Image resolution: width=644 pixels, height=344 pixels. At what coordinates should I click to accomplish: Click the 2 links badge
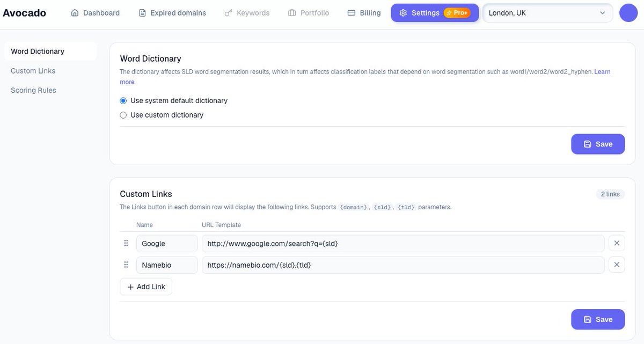(610, 194)
